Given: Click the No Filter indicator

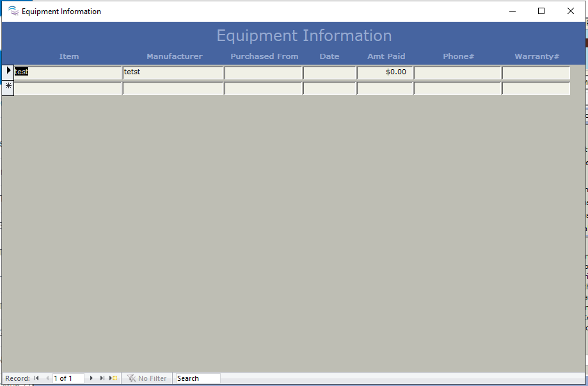Looking at the screenshot, I should click(147, 378).
